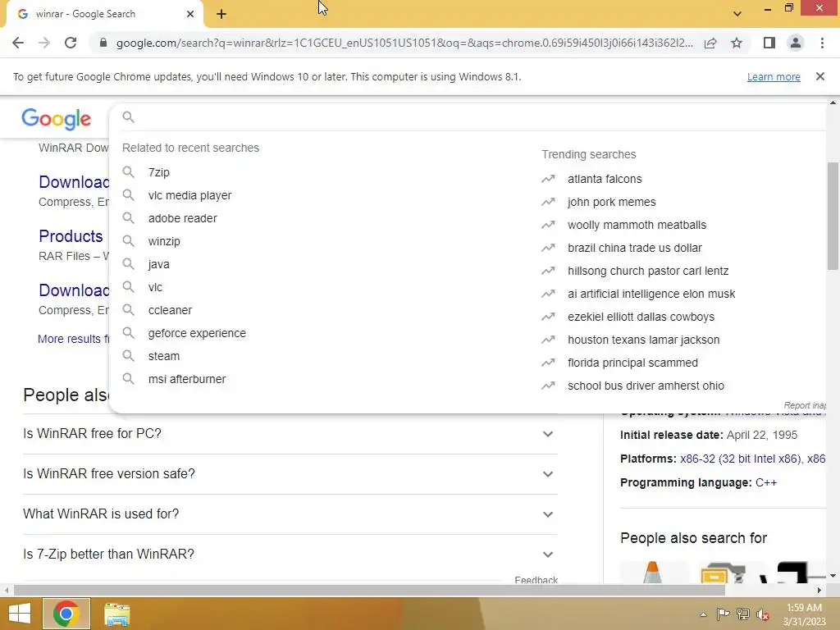Click the muted volume tray icon
Image resolution: width=840 pixels, height=630 pixels.
[x=763, y=614]
